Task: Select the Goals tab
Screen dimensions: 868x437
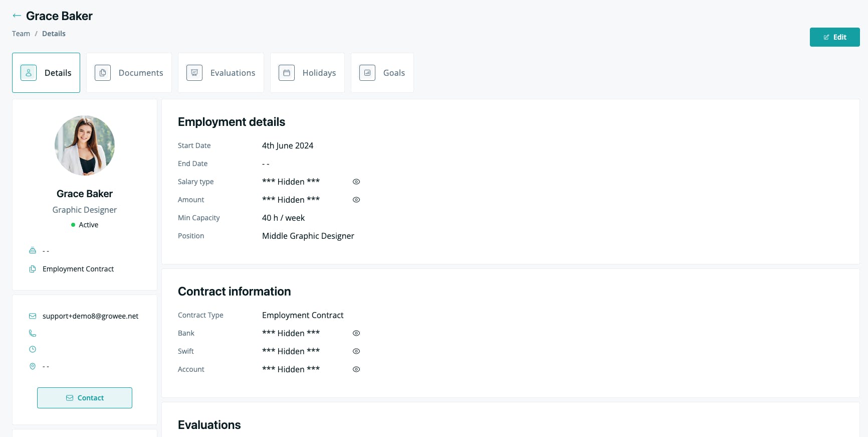Action: click(x=382, y=73)
